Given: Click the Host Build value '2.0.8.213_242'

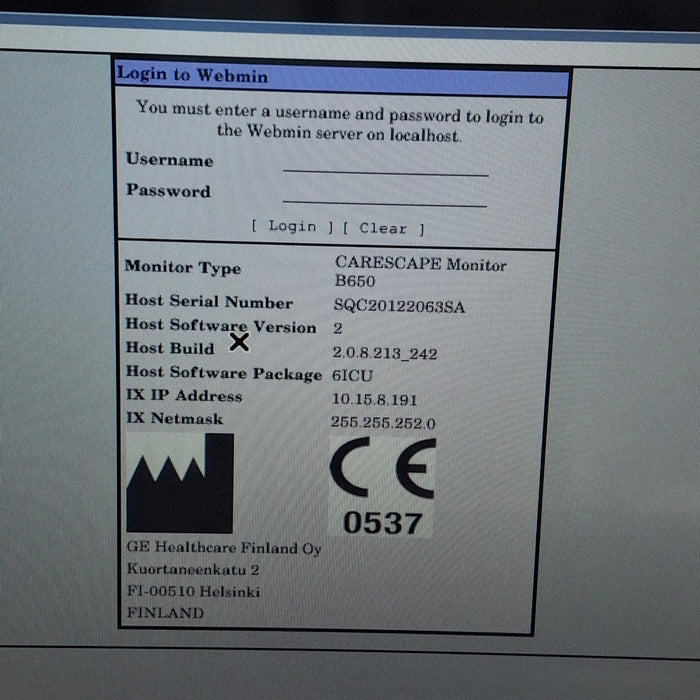Looking at the screenshot, I should coord(384,353).
